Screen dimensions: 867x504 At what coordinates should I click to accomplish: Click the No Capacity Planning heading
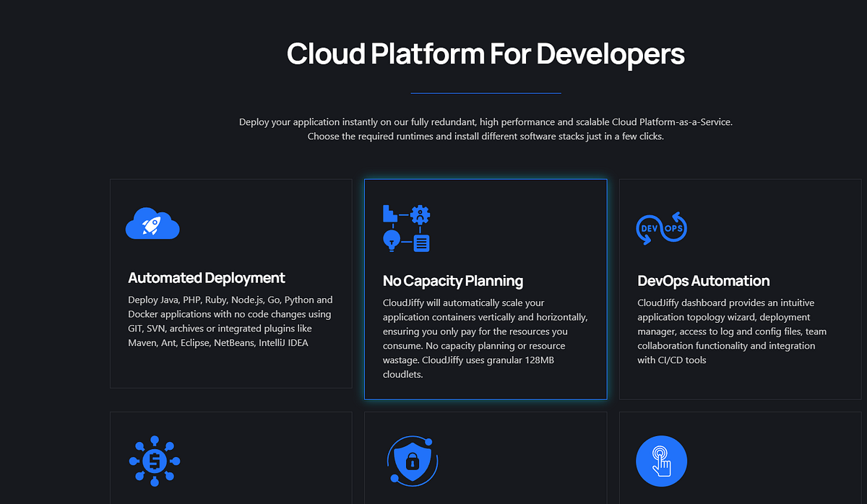(453, 281)
